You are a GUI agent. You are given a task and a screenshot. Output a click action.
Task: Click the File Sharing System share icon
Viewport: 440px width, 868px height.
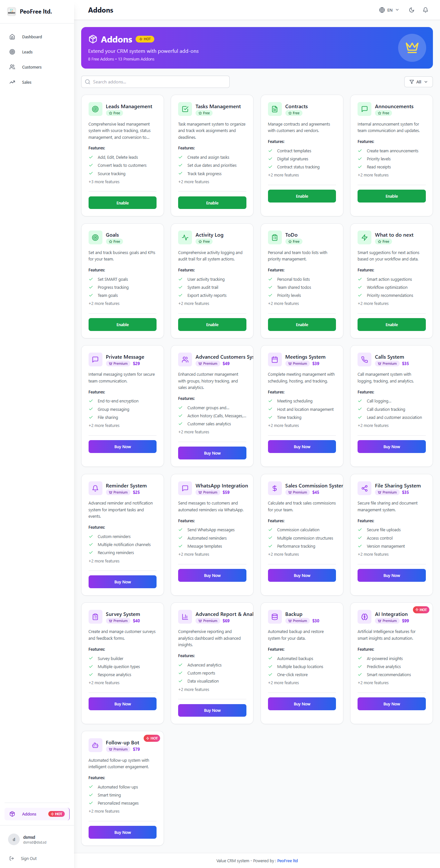(364, 488)
